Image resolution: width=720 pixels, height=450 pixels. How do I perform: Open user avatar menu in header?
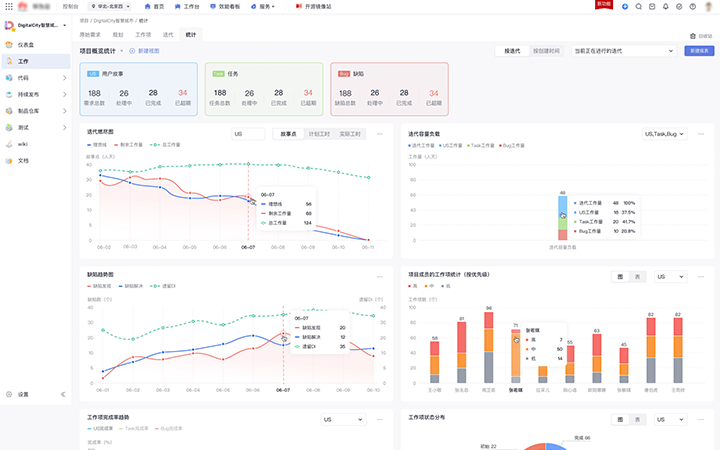(x=709, y=6)
